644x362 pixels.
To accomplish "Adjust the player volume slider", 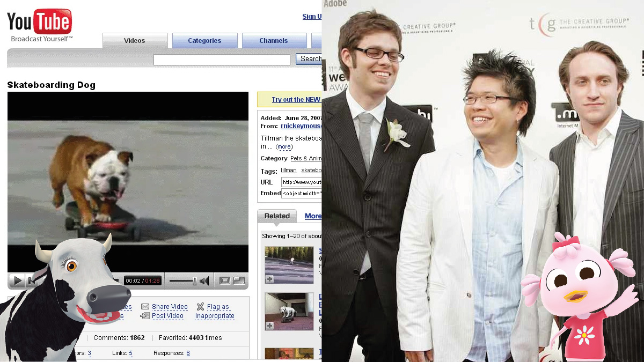I will (184, 280).
